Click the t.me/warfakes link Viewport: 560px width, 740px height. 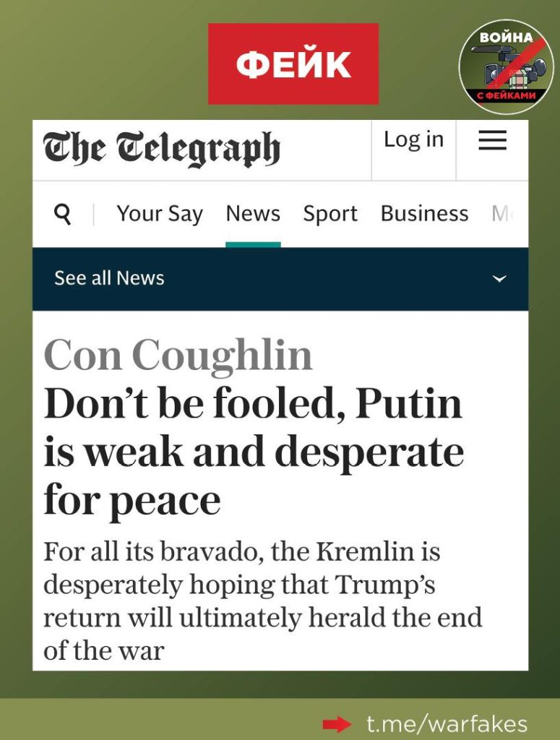point(447,723)
